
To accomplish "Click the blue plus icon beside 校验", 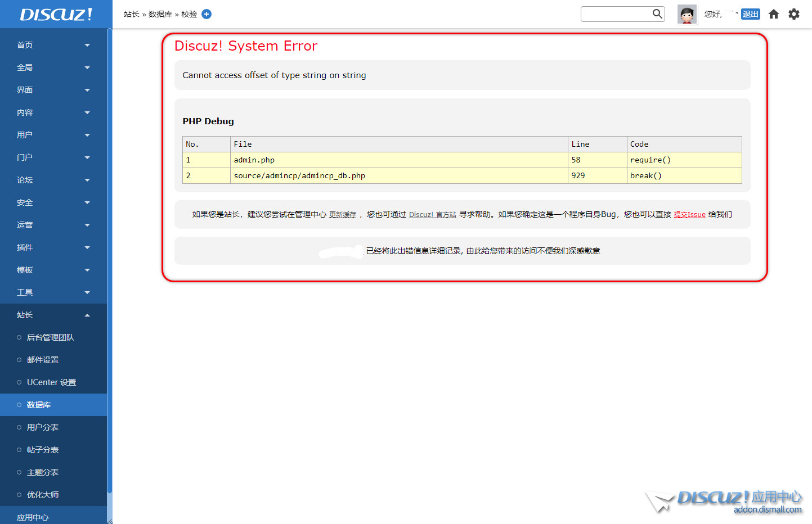I will coord(207,14).
